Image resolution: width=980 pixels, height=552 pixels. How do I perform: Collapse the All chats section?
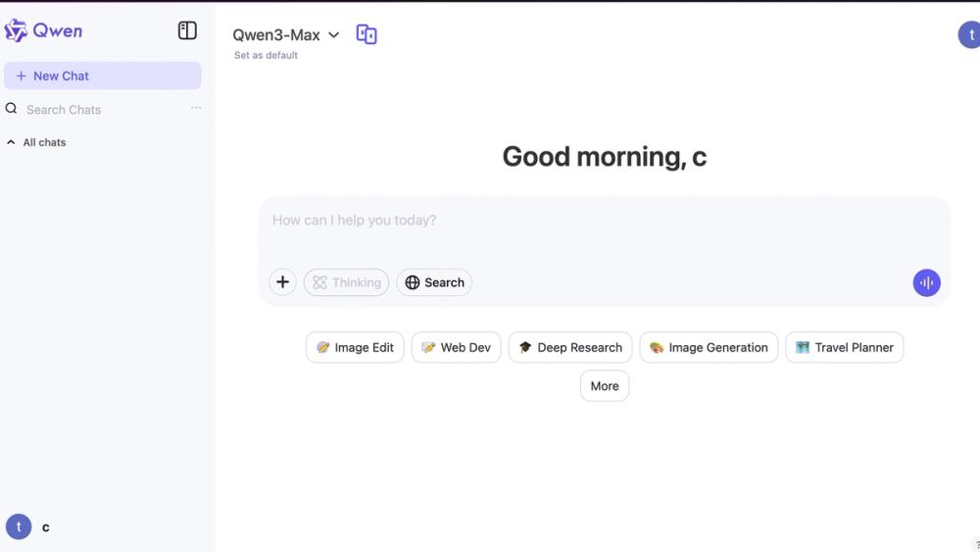(x=36, y=142)
